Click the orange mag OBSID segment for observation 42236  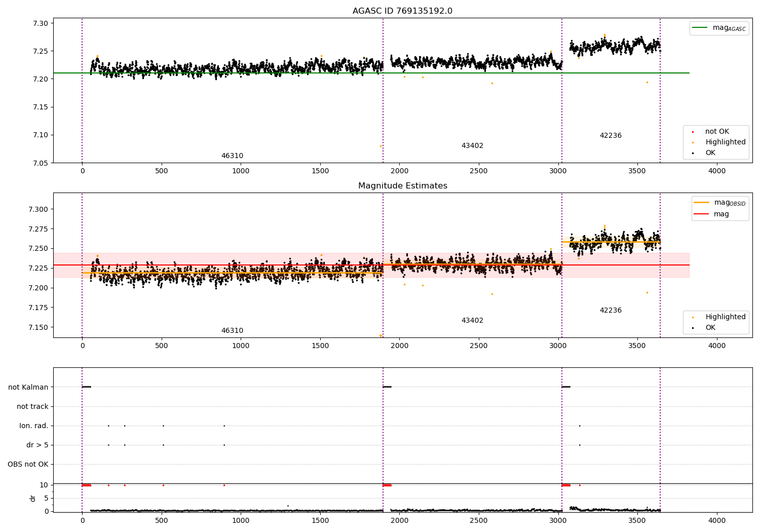tap(611, 242)
